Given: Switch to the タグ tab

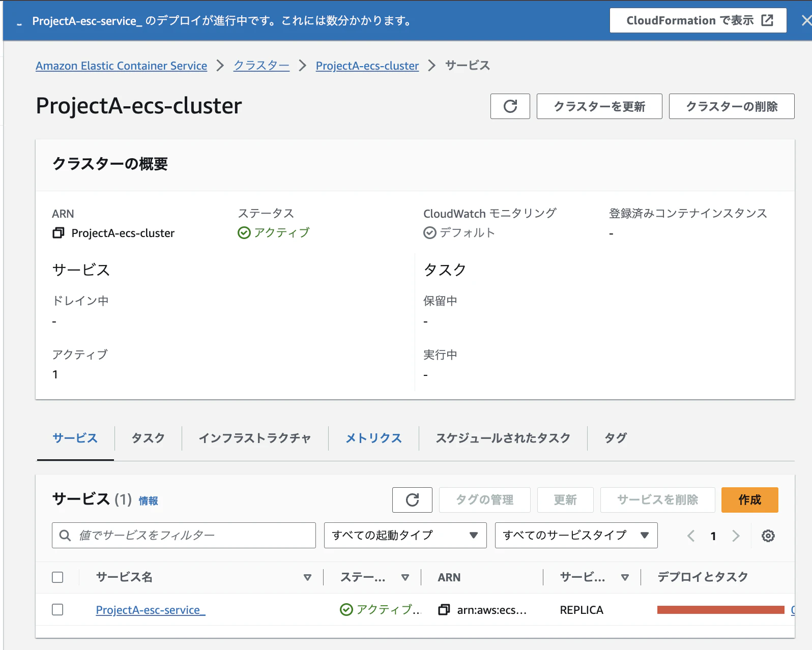Looking at the screenshot, I should point(616,438).
